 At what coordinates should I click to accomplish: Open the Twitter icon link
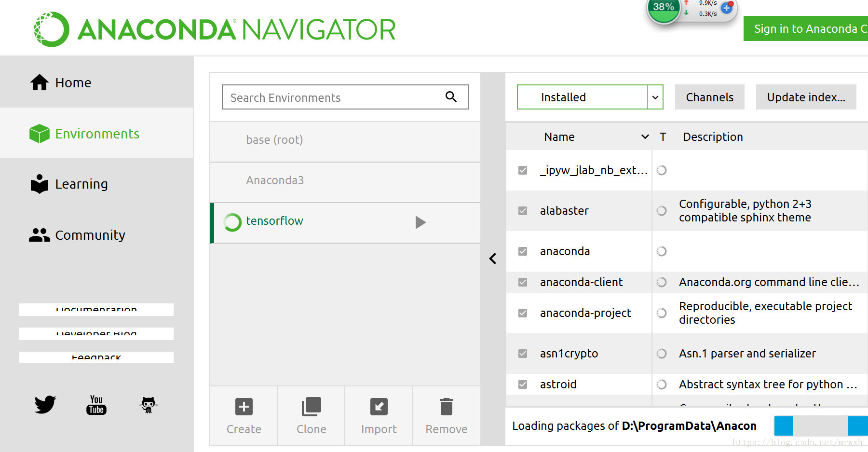45,405
